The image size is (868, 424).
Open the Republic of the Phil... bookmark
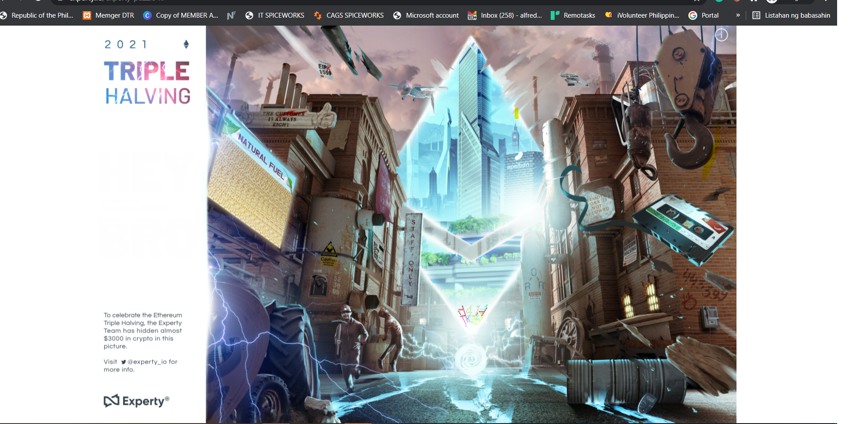(37, 15)
